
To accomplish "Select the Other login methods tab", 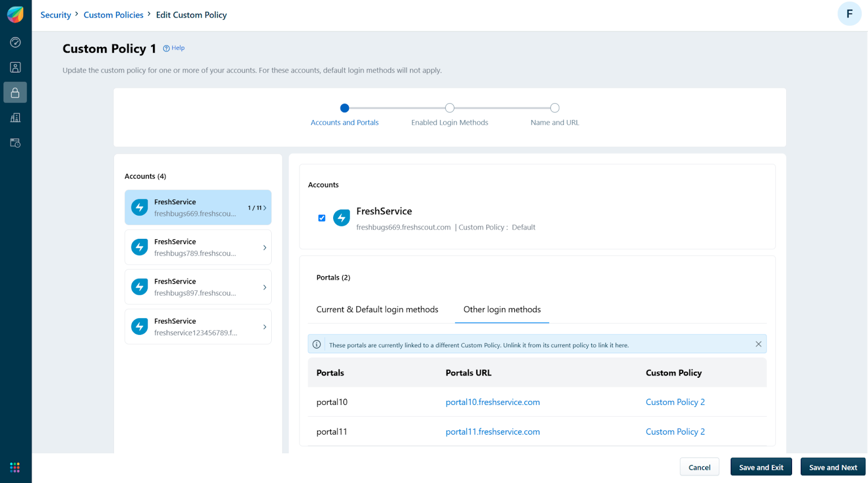I will (502, 309).
